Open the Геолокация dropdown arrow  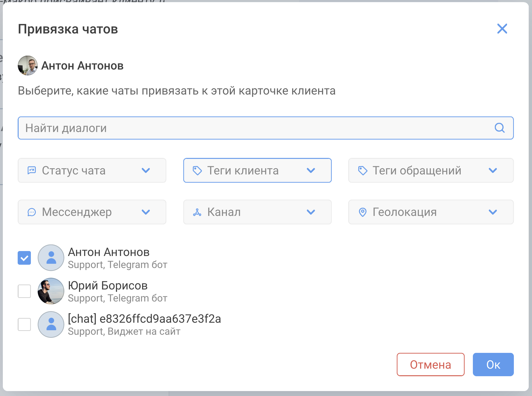tap(492, 212)
